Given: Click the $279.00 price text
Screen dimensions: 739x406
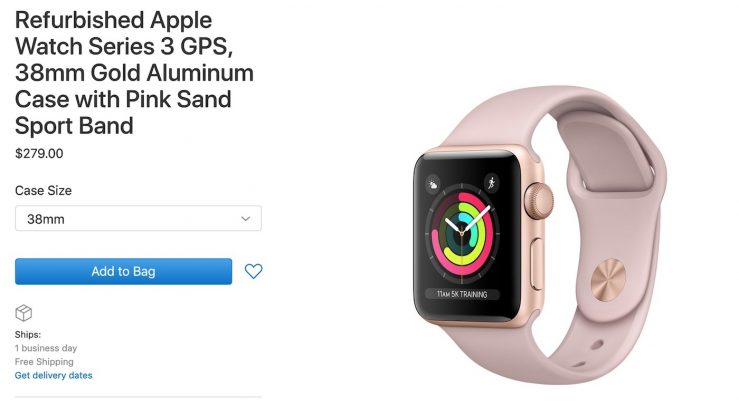Looking at the screenshot, I should point(39,153).
